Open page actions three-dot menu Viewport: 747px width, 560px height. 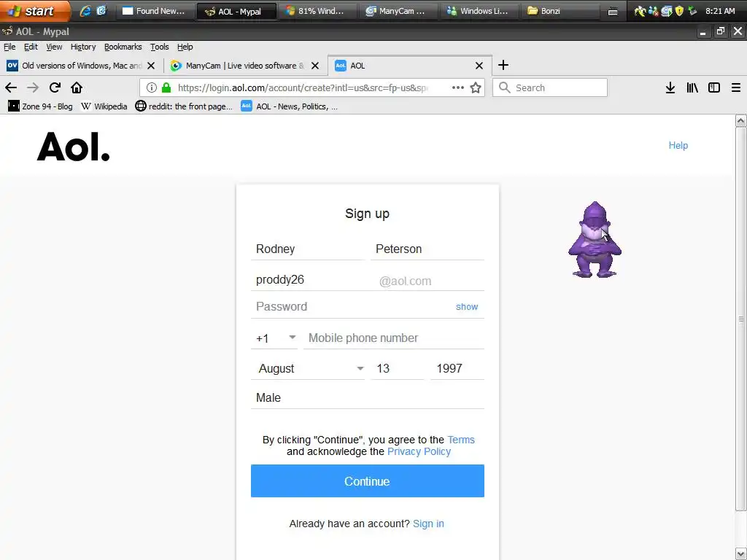point(458,87)
